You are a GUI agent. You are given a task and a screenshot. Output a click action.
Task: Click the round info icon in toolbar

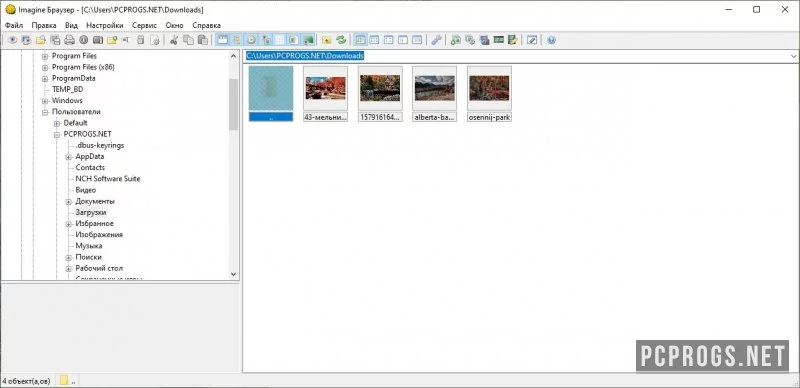tap(83, 40)
